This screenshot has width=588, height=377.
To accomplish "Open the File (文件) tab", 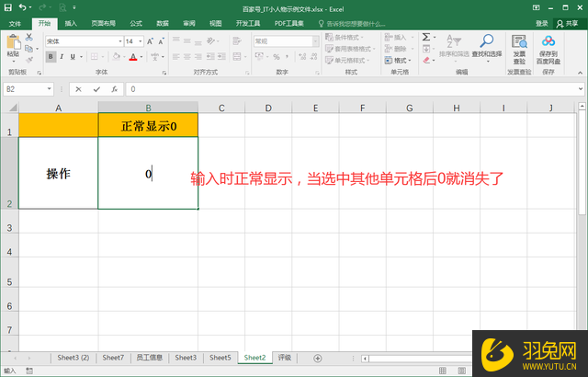I will tap(15, 24).
